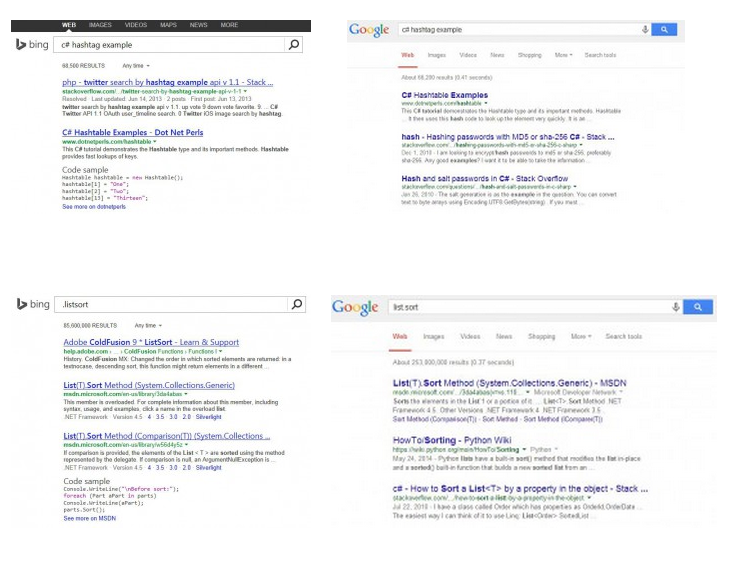This screenshot has height=572, width=737.
Task: Follow the 'See more on dotnetperls' link
Action: click(x=94, y=207)
